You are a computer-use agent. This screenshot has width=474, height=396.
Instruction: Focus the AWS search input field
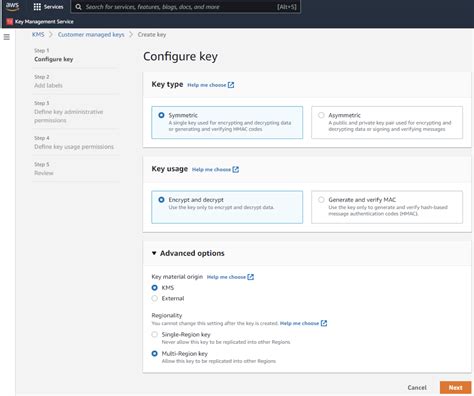[186, 7]
